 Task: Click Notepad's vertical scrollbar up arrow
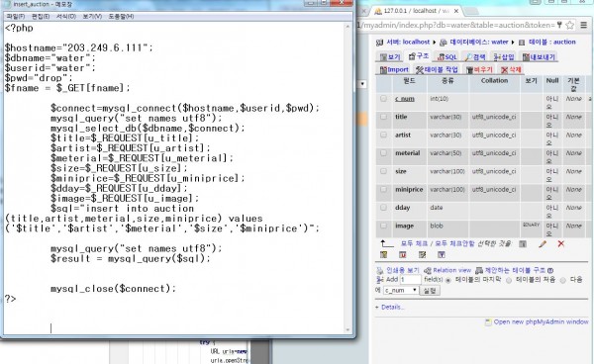click(x=347, y=27)
